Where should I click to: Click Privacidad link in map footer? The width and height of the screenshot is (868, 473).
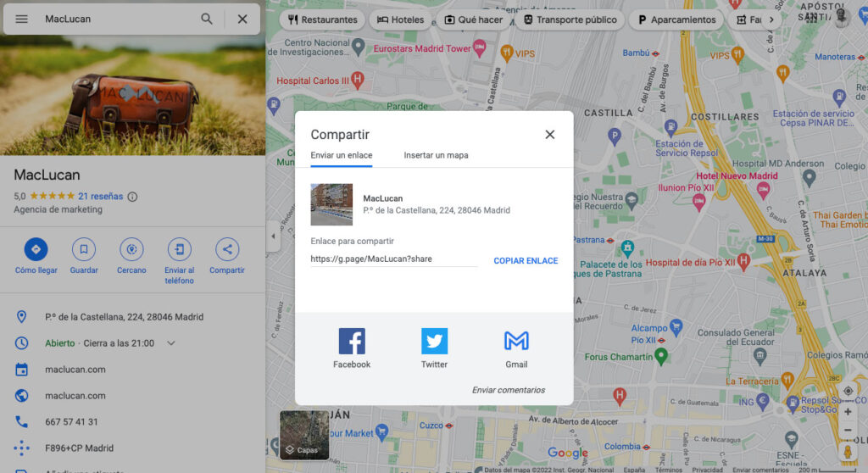708,470
